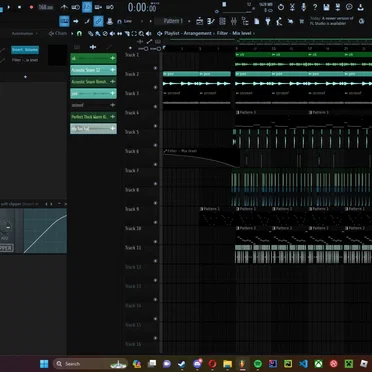Mute Track 1 with its dot
Viewport: 372px width, 372px height.
155,68
